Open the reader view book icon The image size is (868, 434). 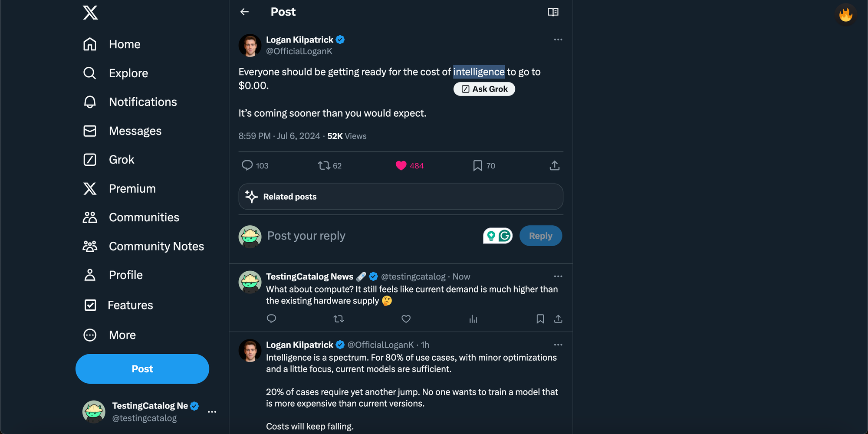pyautogui.click(x=553, y=12)
